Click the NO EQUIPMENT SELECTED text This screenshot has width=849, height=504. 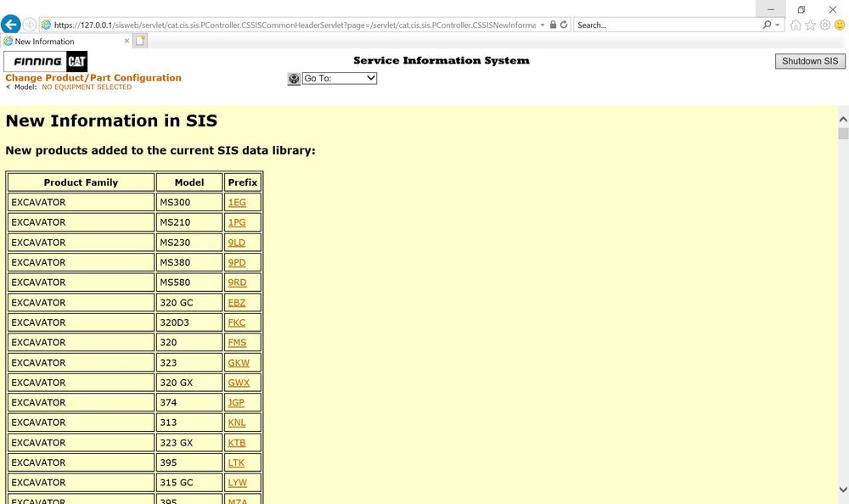coord(87,87)
